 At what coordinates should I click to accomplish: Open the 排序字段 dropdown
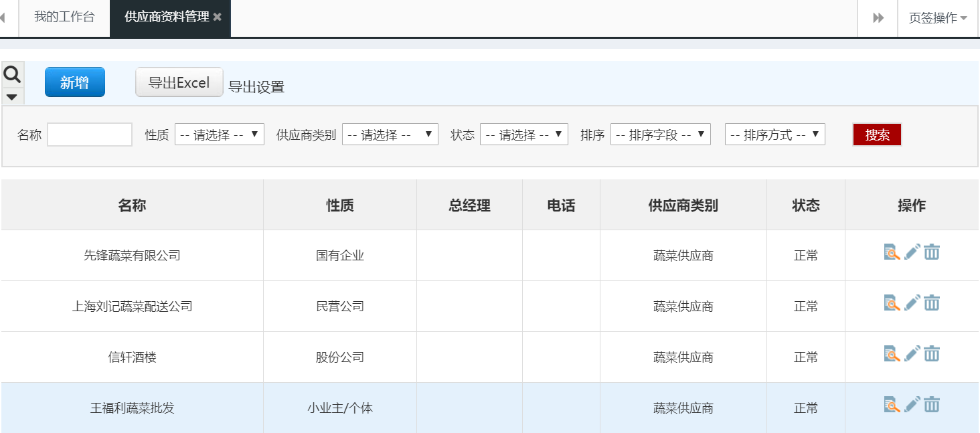(x=661, y=135)
